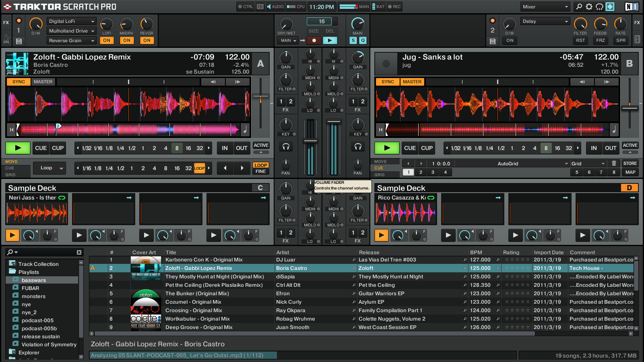Skip to start of Deck A stripe

[12, 130]
